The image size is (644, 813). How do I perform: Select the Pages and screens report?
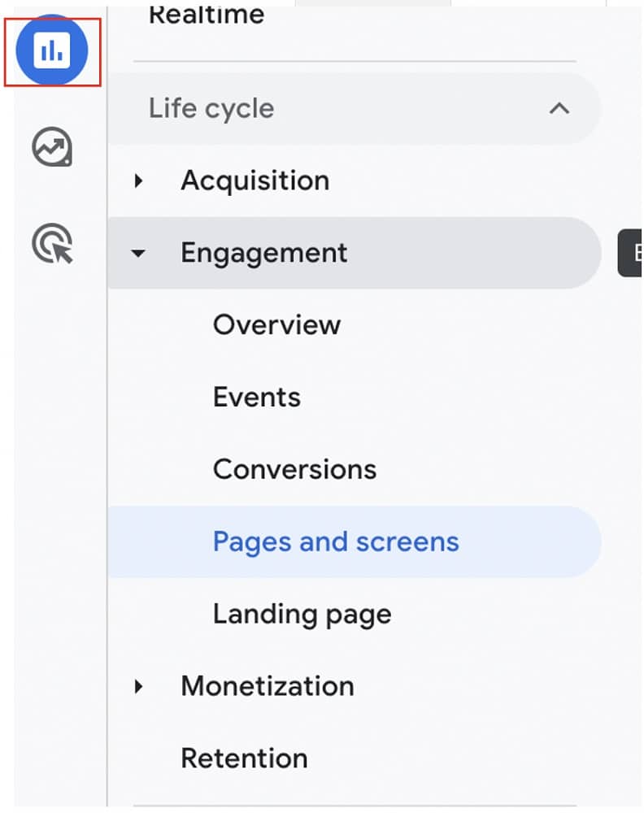[x=335, y=541]
